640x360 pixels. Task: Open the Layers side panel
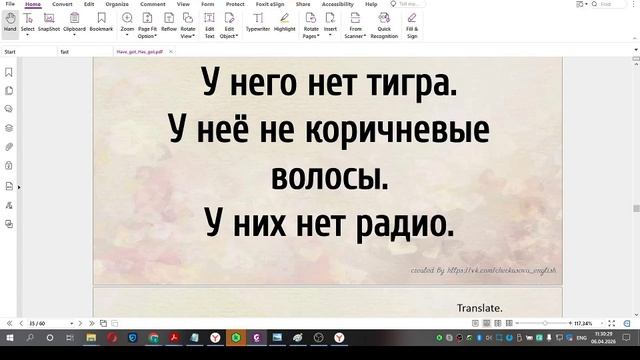9,128
